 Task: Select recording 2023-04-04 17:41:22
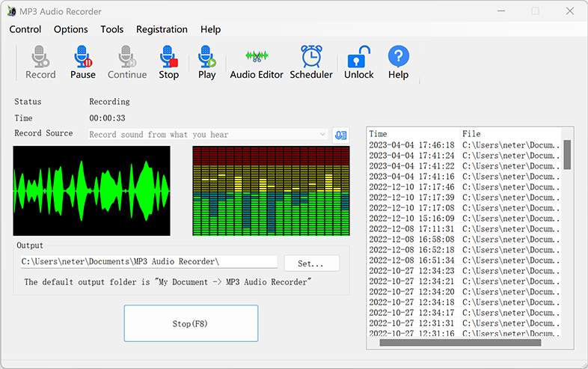pos(464,166)
